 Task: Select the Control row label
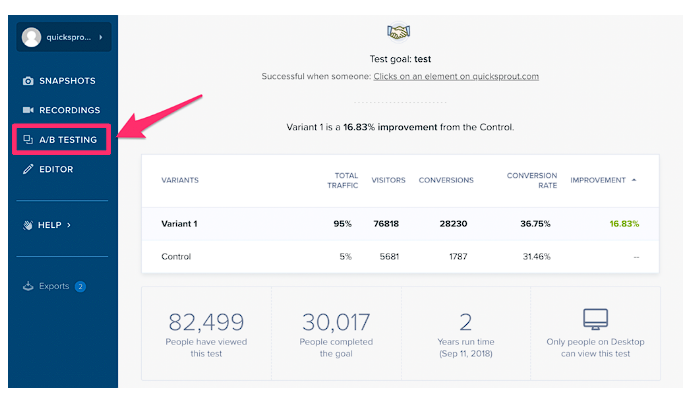click(x=176, y=257)
